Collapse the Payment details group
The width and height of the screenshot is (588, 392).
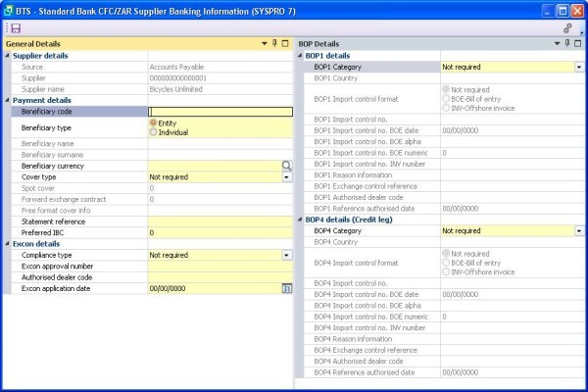8,100
